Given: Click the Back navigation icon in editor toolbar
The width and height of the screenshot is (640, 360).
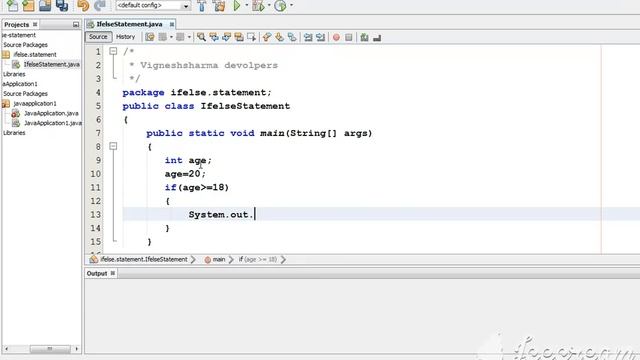Looking at the screenshot, I should 162,37.
